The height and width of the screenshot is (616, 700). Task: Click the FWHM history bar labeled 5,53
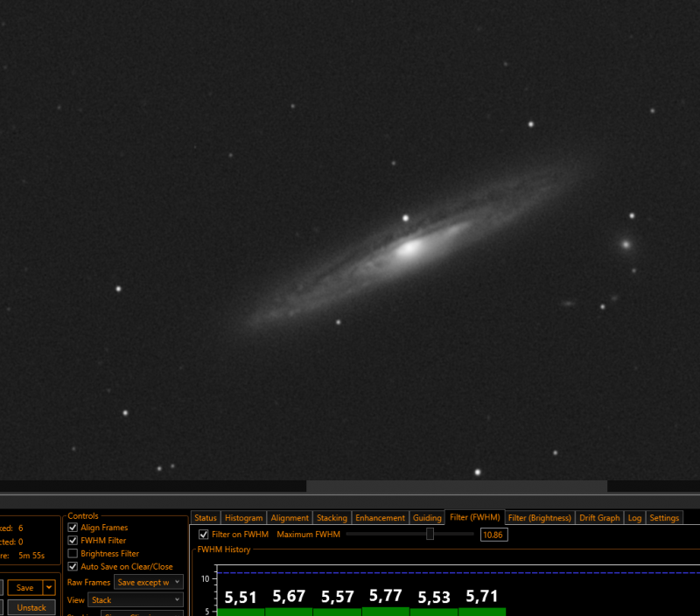coord(433,612)
